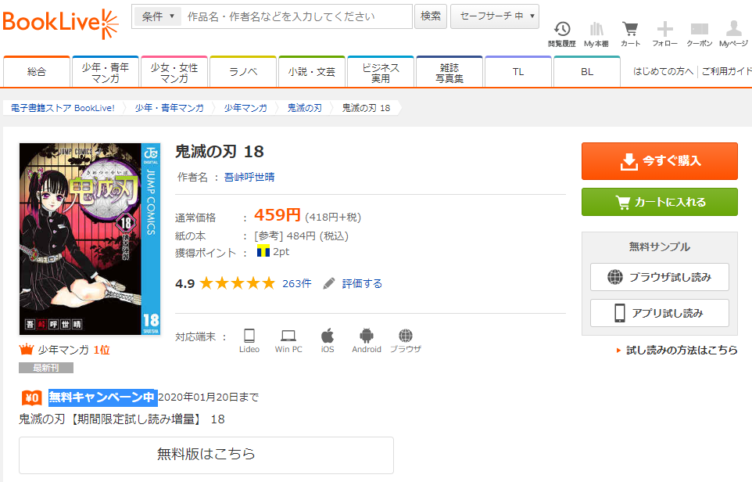Click 鬼滅の刃【期間限定試し読み増量】18 text
The width and height of the screenshot is (752, 482).
pos(122,419)
